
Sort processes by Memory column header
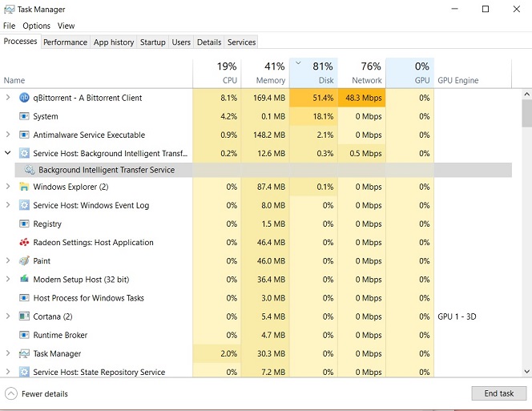point(265,73)
